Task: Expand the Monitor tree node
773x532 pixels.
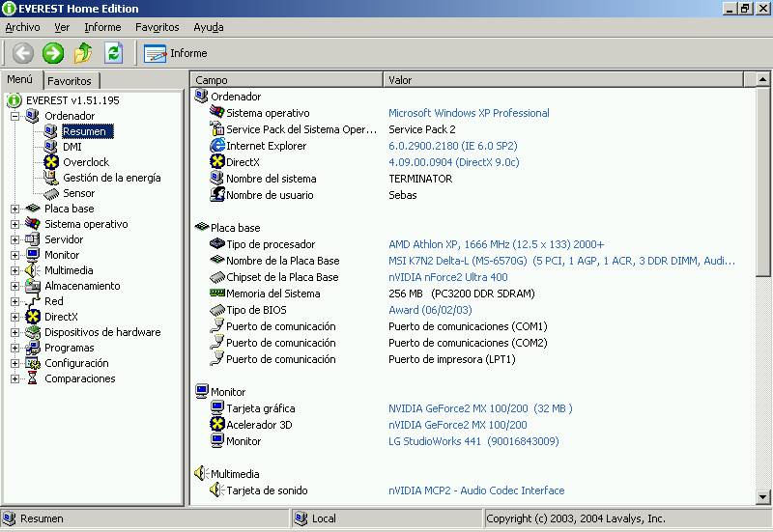Action: 14,255
